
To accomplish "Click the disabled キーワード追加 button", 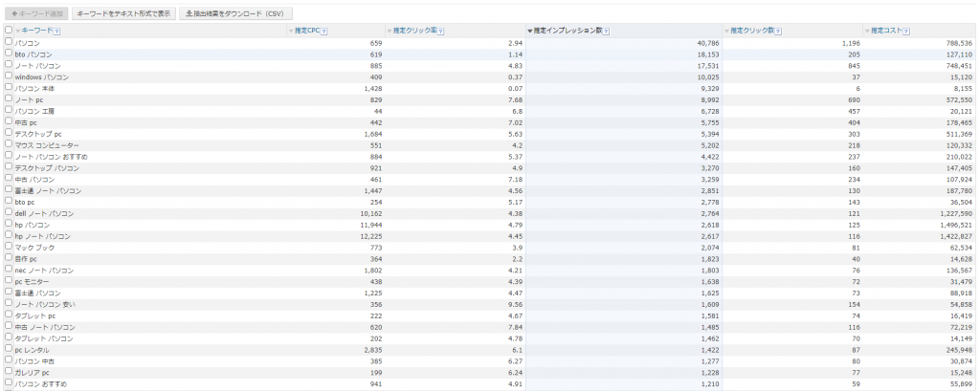I will [36, 13].
